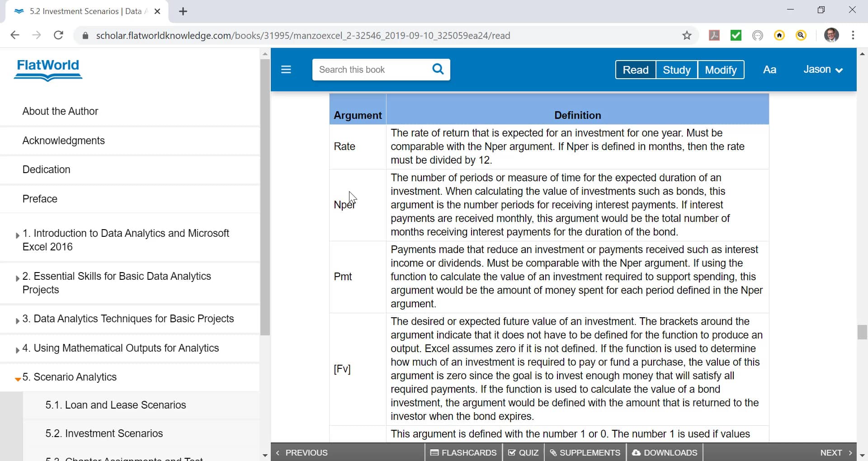Switch to Read mode
The image size is (868, 461).
tap(636, 70)
